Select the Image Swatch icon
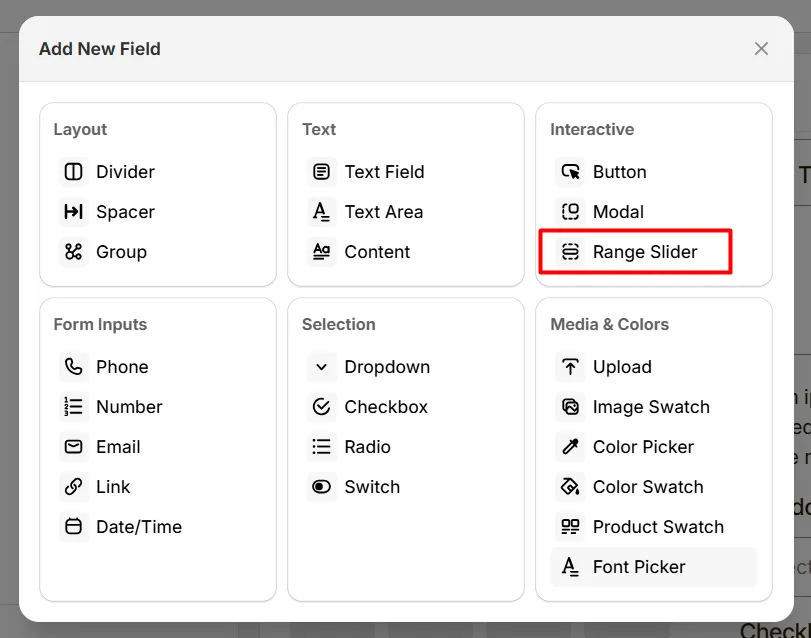 click(570, 407)
